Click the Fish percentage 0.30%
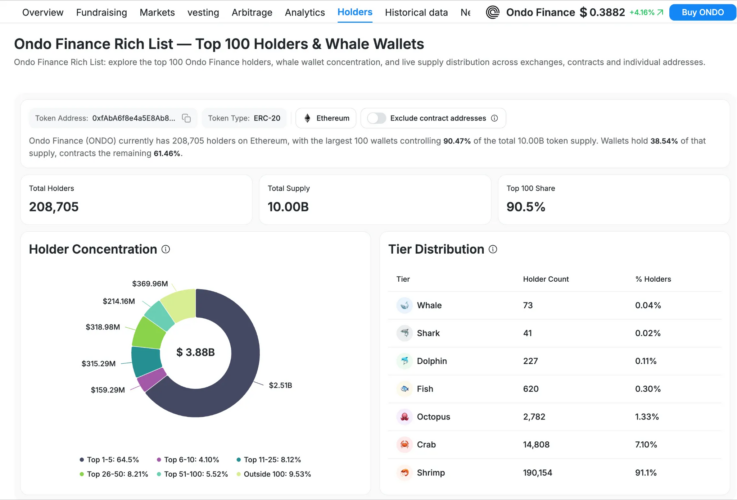Viewport: 737px width, 500px height. [648, 389]
